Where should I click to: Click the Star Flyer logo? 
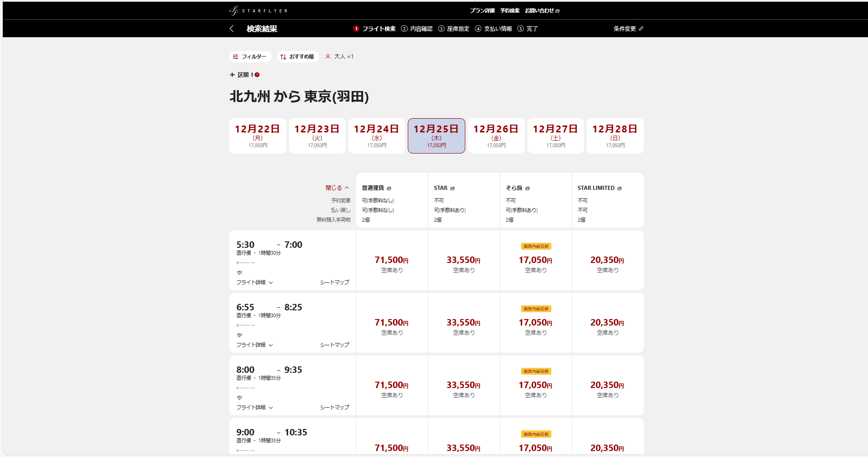click(x=258, y=11)
